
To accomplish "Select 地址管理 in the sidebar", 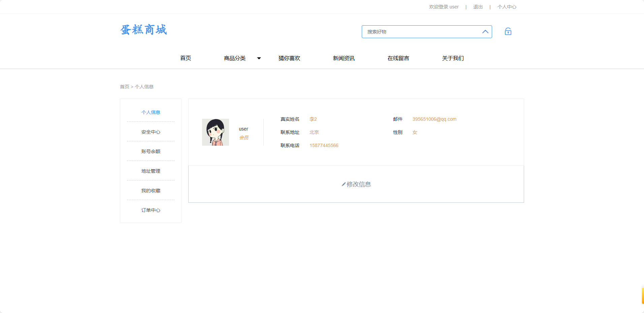I will pyautogui.click(x=151, y=171).
